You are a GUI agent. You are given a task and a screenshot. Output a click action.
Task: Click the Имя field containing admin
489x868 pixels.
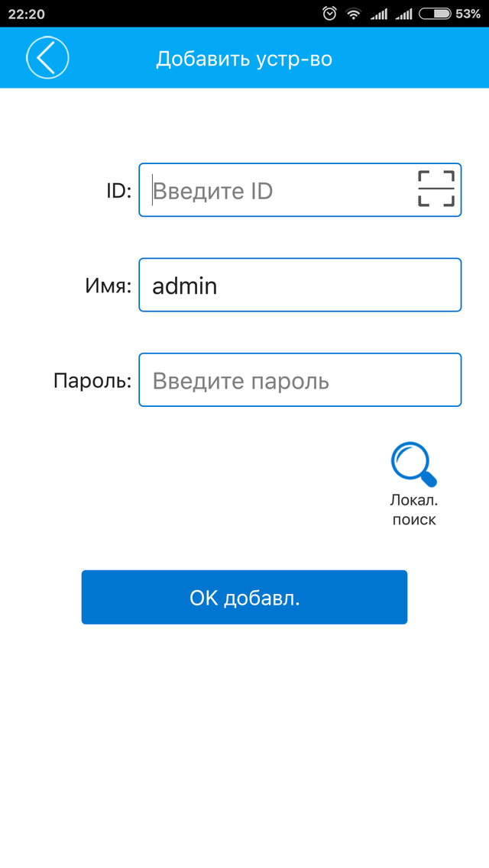(x=300, y=286)
